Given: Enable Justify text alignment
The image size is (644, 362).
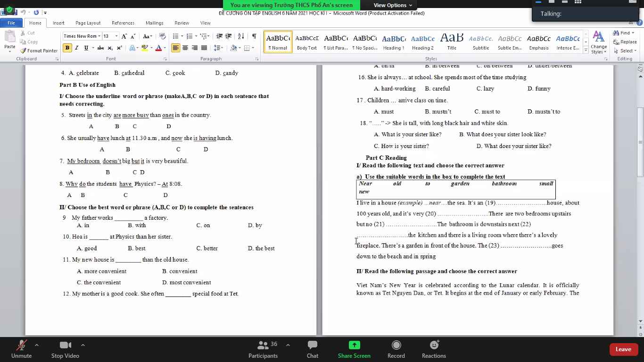Looking at the screenshot, I should [x=204, y=48].
